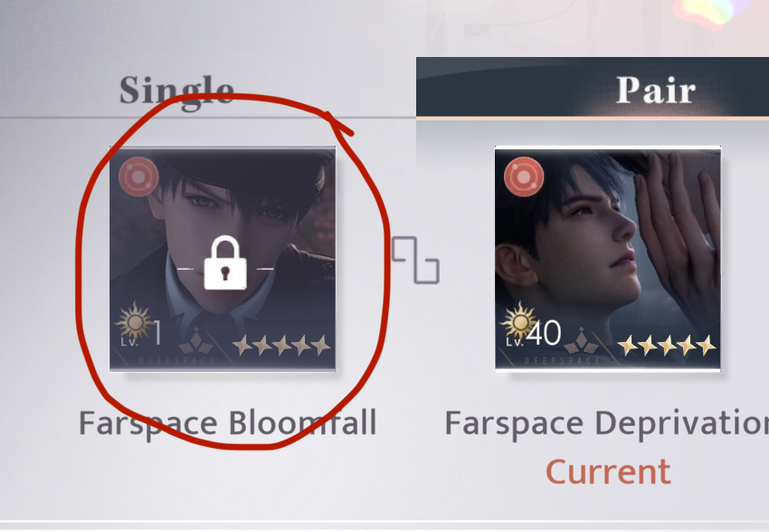
Task: Tap the padlock on Farspace Bloomfall
Action: coord(225,262)
